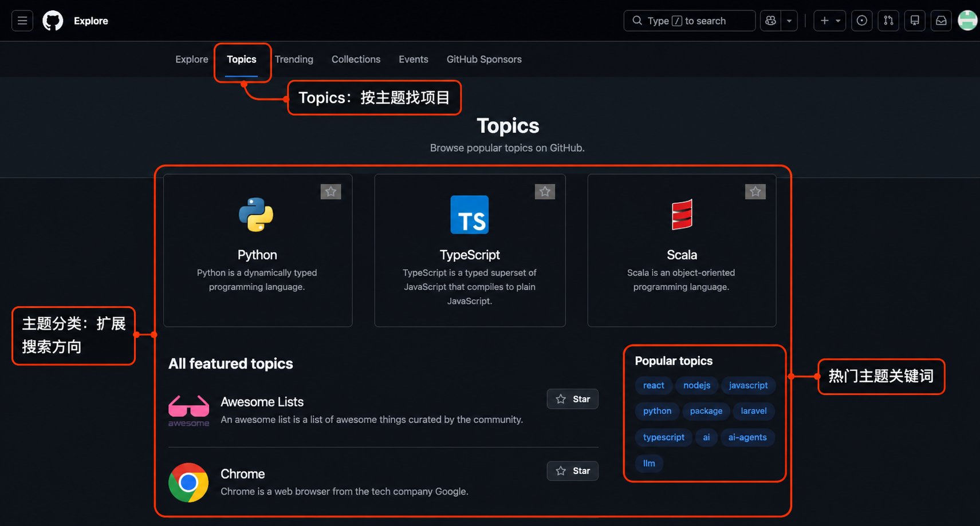
Task: Star the Scala topic card
Action: coord(755,192)
